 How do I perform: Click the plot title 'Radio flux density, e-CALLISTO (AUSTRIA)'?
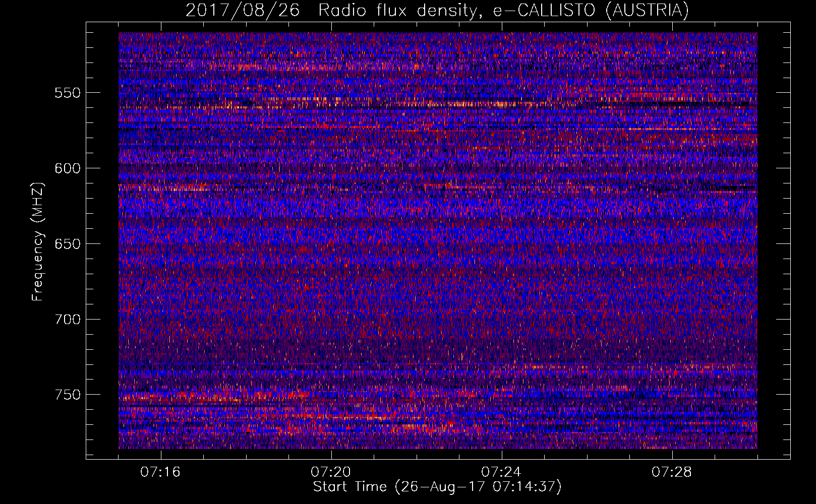tap(503, 11)
